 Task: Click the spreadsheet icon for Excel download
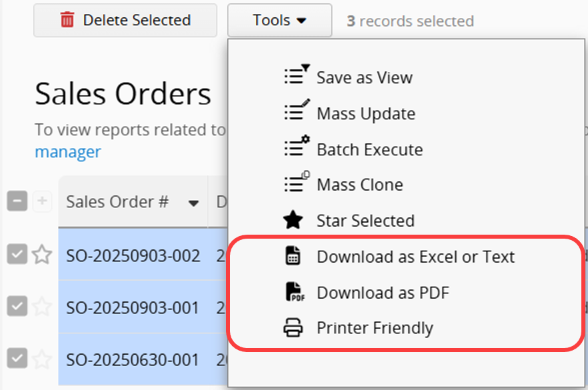(x=293, y=257)
